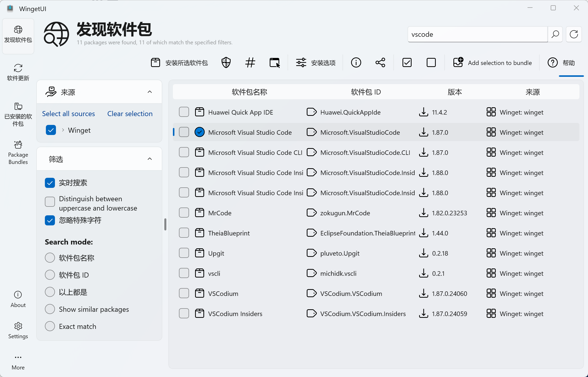Expand the Winget source tree item

pyautogui.click(x=63, y=130)
